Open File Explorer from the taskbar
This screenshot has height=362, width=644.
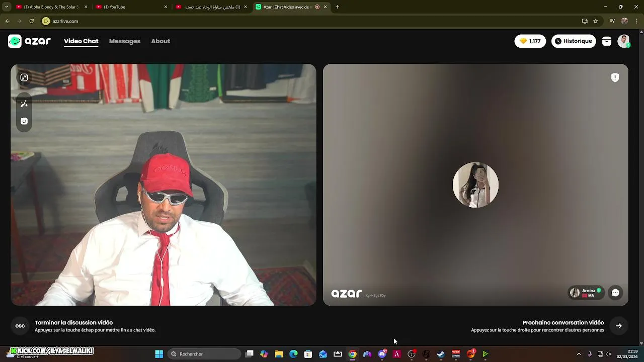278,354
